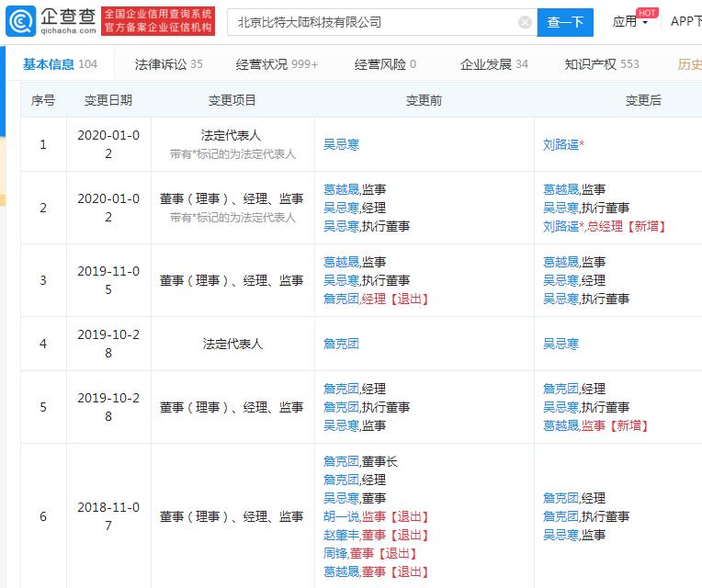Open 葛越晟,监事【新增】 link in row 5
Screen dimensions: 702x588
coord(596,425)
